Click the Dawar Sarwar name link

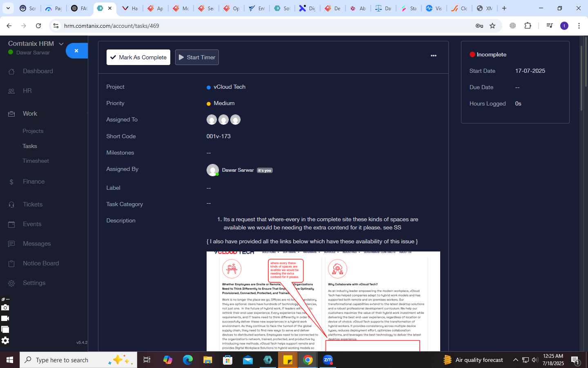[x=238, y=170]
